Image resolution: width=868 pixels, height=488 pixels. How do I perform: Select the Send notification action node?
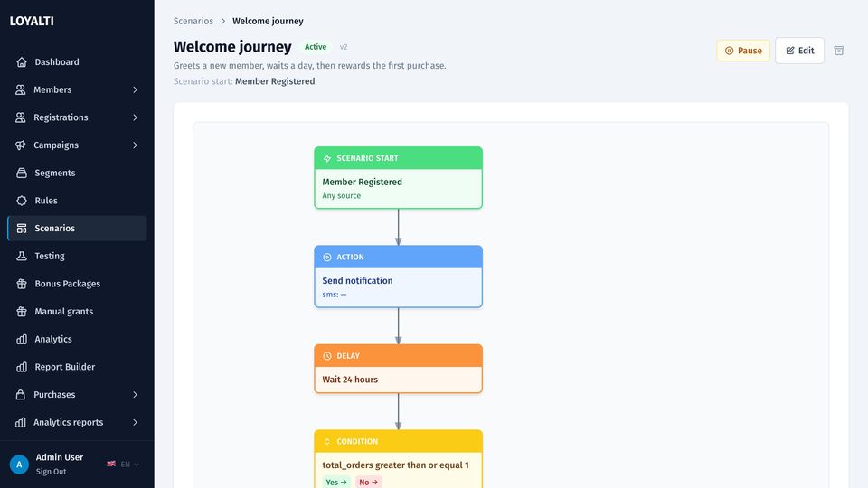pyautogui.click(x=398, y=277)
